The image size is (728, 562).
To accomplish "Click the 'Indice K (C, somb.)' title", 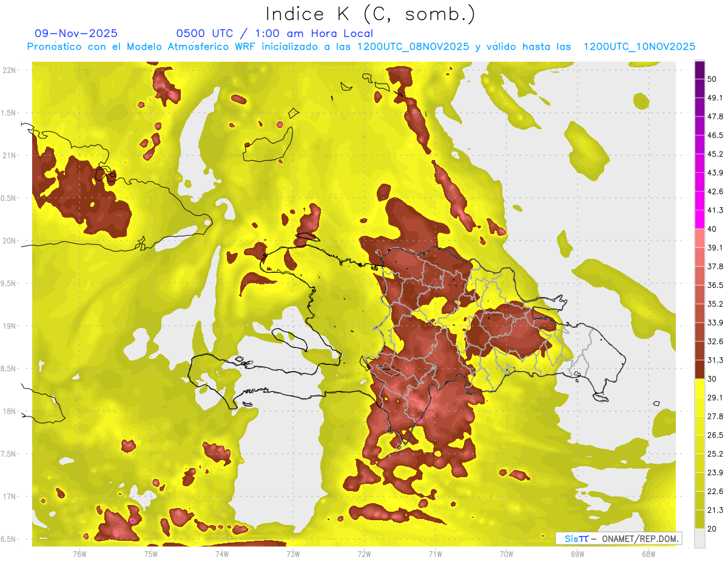I will point(371,14).
